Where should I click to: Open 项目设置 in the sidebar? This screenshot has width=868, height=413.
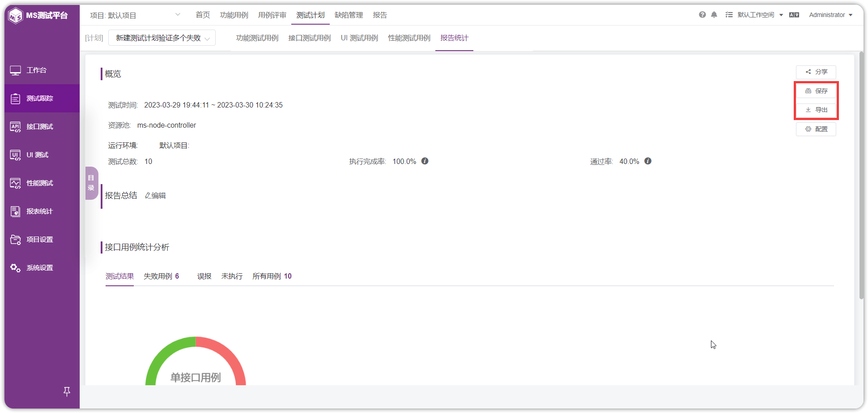coord(42,240)
